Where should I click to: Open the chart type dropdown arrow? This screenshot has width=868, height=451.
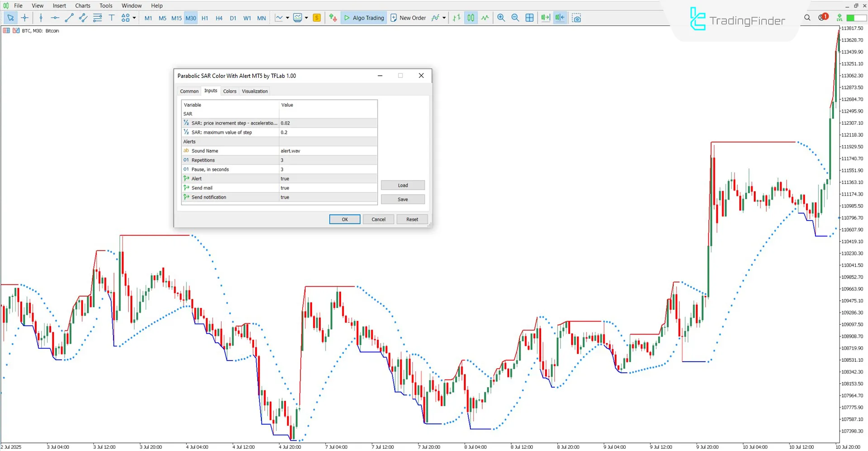click(x=287, y=18)
